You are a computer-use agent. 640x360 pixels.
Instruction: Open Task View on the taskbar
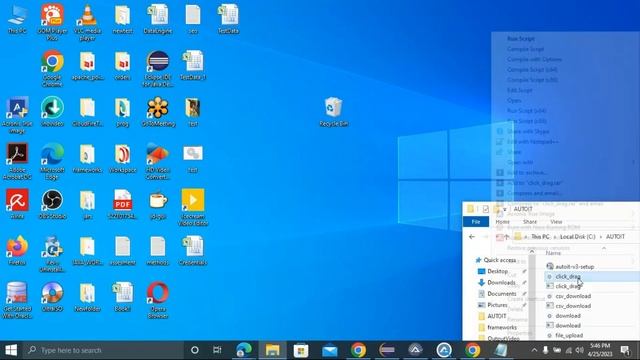(x=217, y=350)
